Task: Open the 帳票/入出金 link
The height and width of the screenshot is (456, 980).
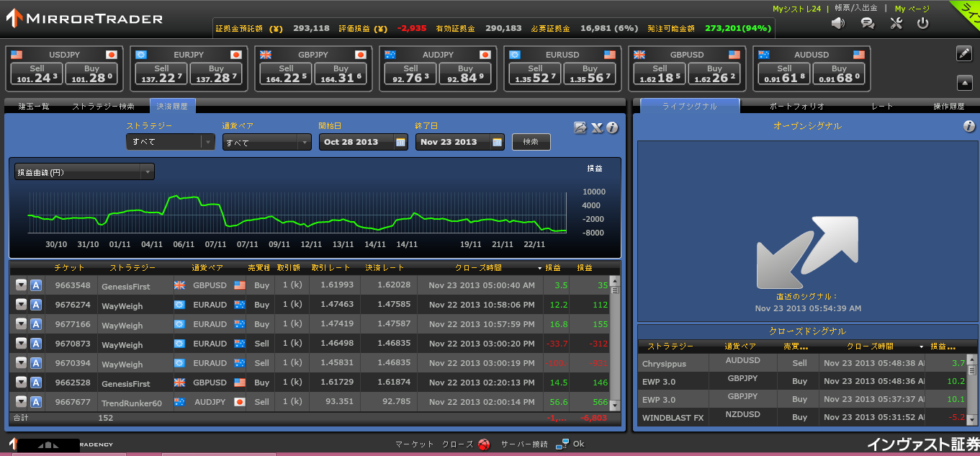Action: (856, 9)
